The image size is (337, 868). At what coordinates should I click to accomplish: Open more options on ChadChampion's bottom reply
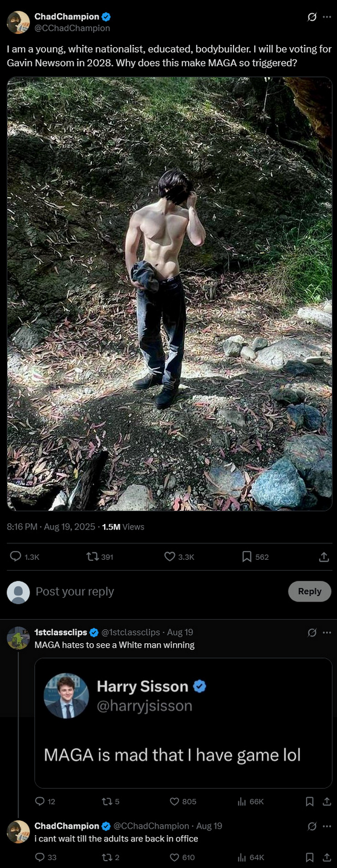(327, 826)
